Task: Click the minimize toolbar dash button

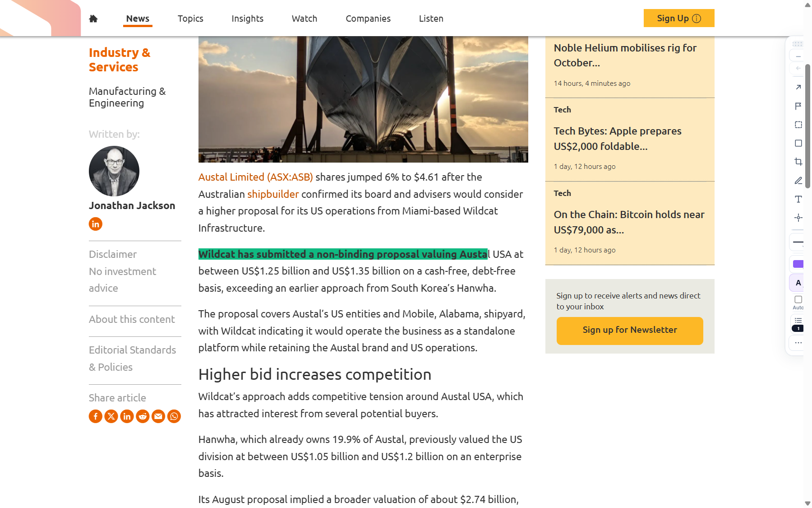Action: (798, 56)
